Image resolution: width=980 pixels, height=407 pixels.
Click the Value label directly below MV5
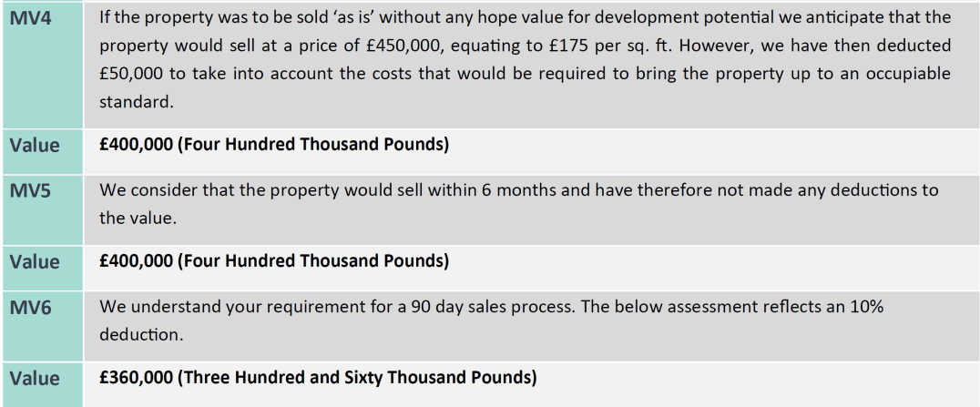pyautogui.click(x=35, y=261)
